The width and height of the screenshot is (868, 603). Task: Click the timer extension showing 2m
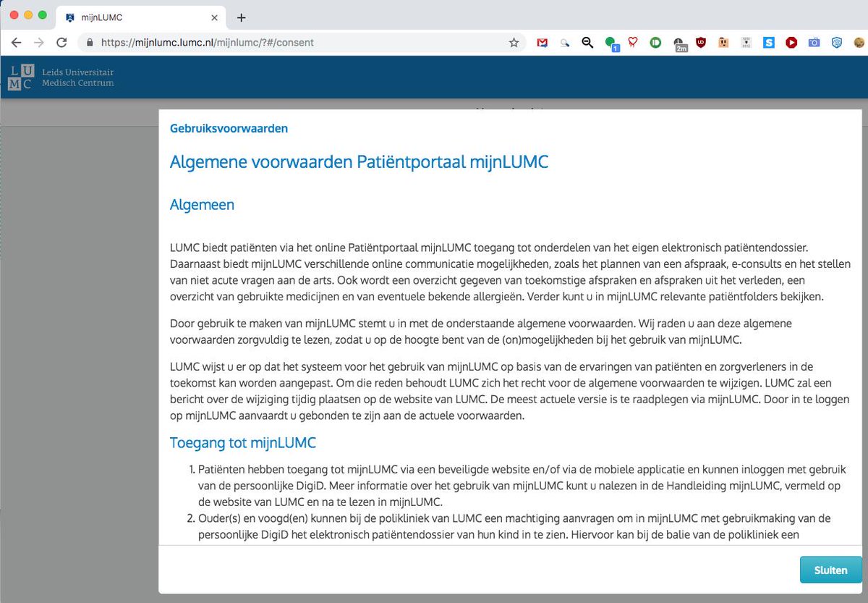pos(678,43)
